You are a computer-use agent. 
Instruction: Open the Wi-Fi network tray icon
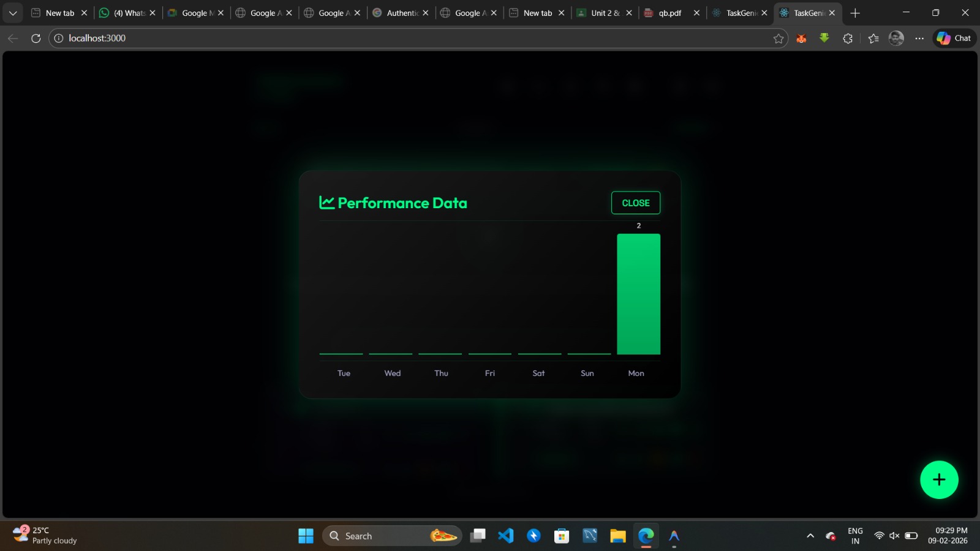879,536
